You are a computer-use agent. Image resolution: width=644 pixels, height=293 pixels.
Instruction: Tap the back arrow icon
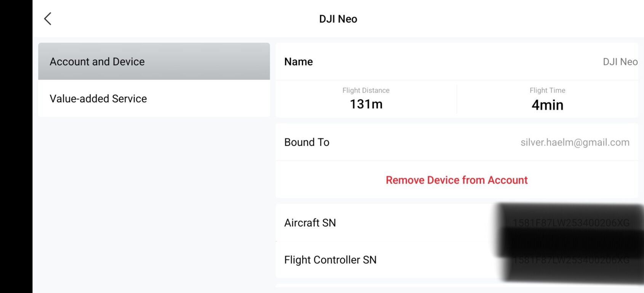(48, 19)
